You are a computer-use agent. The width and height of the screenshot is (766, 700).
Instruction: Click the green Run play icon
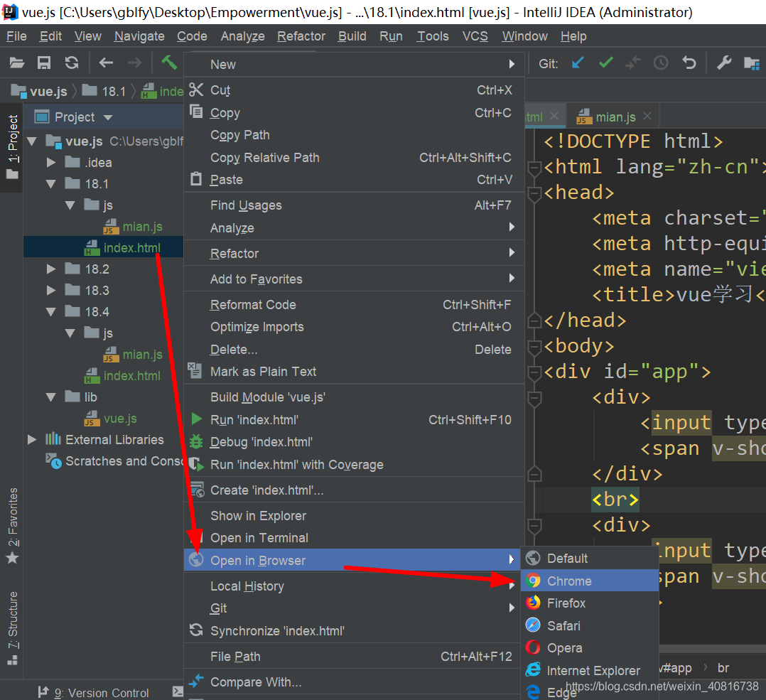point(196,419)
